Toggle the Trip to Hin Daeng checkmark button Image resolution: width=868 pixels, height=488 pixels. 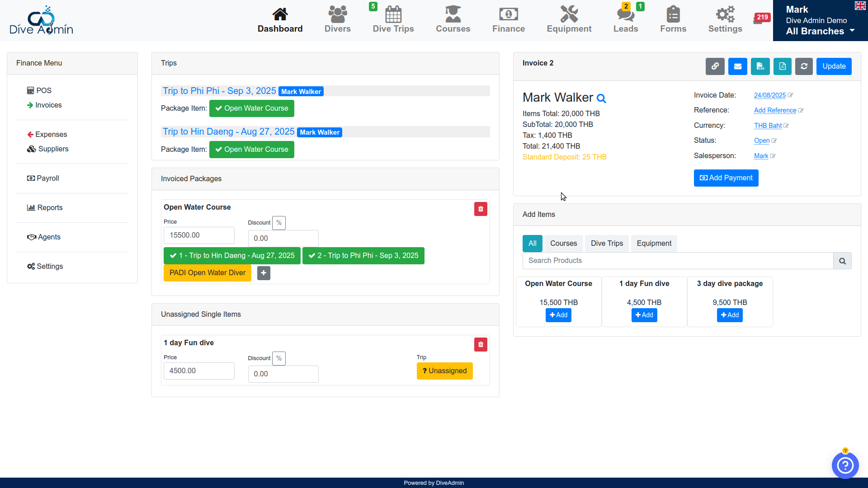click(x=232, y=256)
